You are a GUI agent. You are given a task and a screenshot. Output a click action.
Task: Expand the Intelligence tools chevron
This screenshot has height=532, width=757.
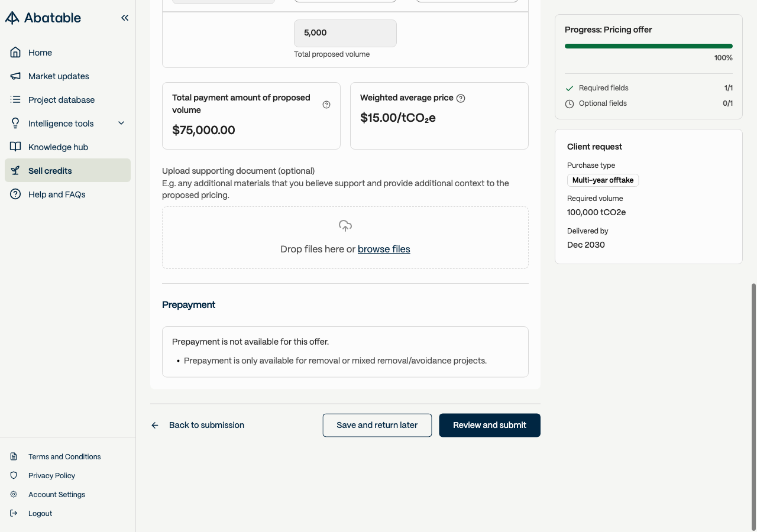(121, 124)
